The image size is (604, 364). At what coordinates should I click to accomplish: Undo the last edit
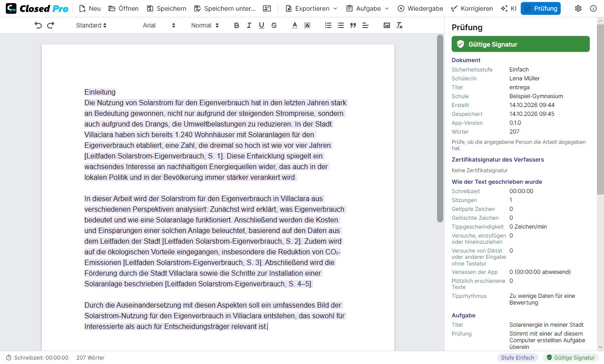(x=38, y=25)
